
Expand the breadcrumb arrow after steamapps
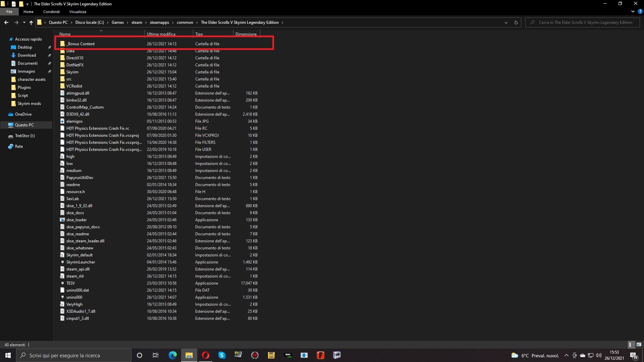point(173,22)
